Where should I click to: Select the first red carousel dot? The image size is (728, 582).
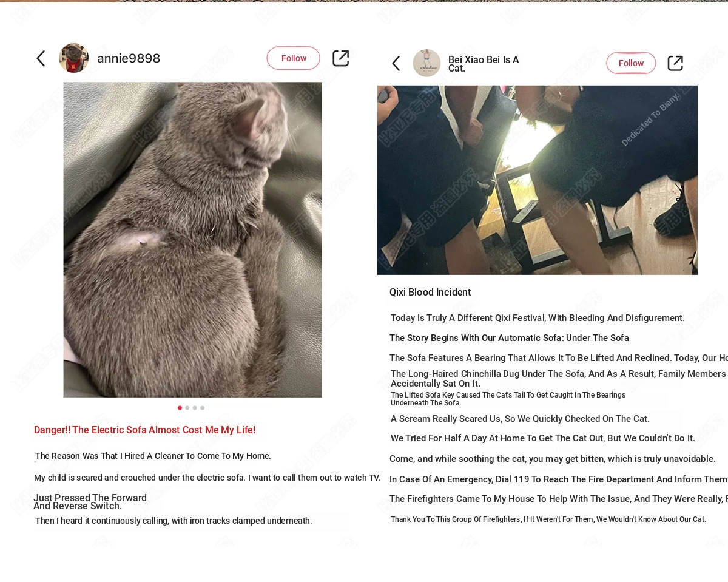click(x=180, y=408)
